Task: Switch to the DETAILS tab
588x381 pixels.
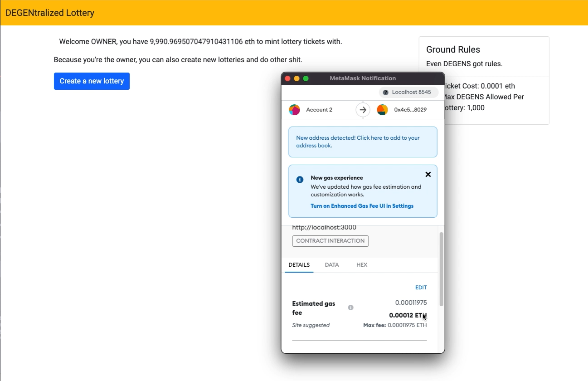Action: click(x=299, y=265)
